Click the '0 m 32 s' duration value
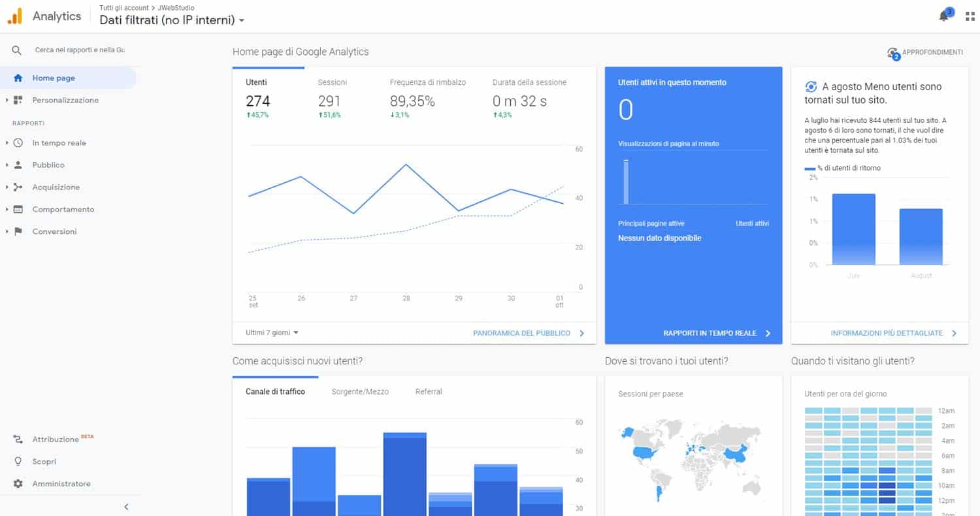Screen dimensions: 980x516 (x=520, y=101)
